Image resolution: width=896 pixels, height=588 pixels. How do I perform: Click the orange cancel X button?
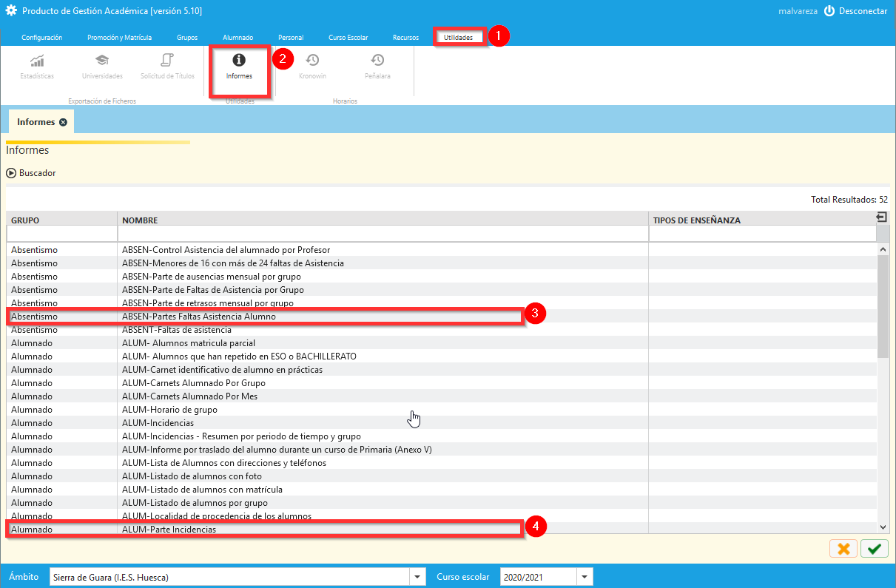[843, 548]
